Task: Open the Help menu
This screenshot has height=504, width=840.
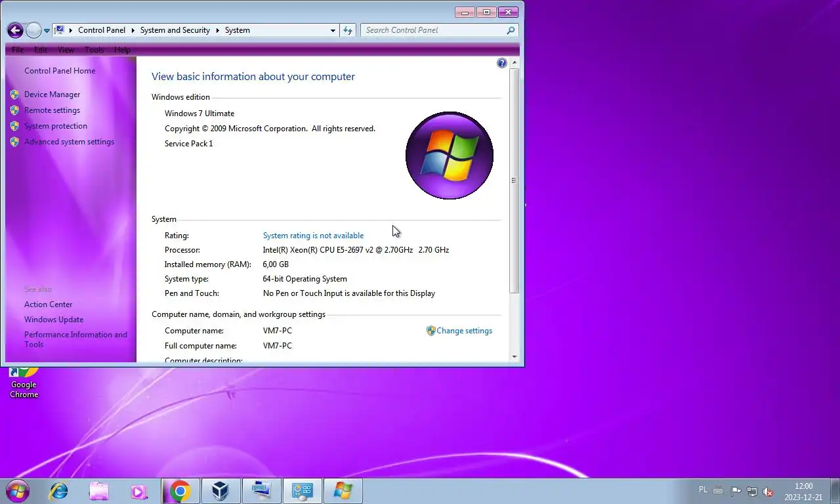Action: (122, 50)
